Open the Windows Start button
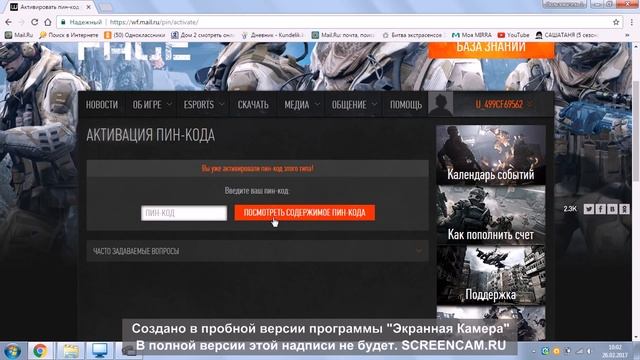Screen dimensions: 640x360 pyautogui.click(x=12, y=351)
